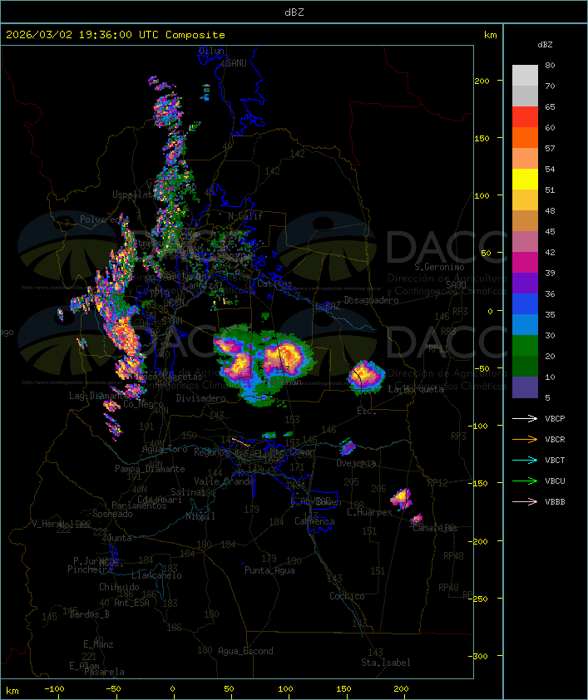Pick the purple 36-39 dBZ swatch
This screenshot has height=700, width=588.
point(525,283)
